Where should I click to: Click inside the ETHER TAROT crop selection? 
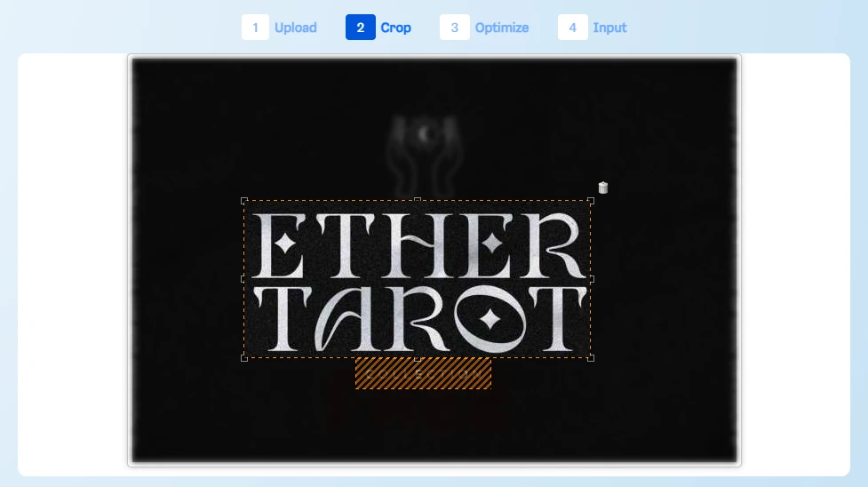(x=418, y=279)
